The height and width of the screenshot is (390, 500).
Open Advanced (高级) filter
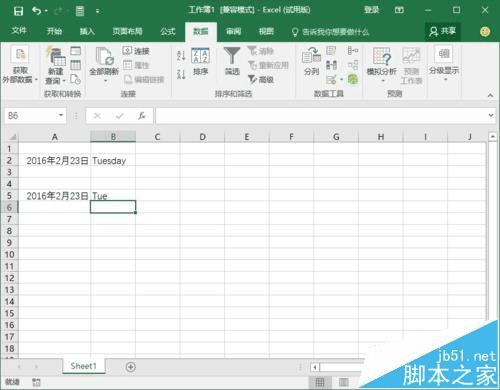261,79
